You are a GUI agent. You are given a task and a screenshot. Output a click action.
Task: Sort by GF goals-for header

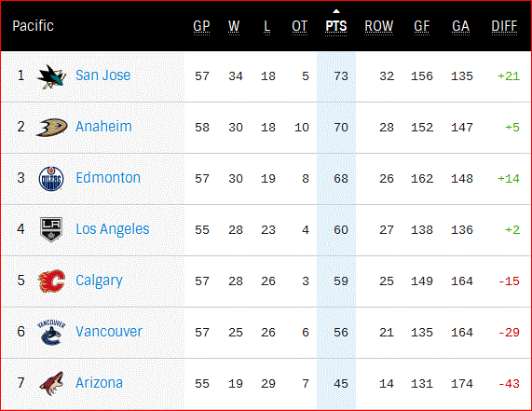[x=422, y=26]
